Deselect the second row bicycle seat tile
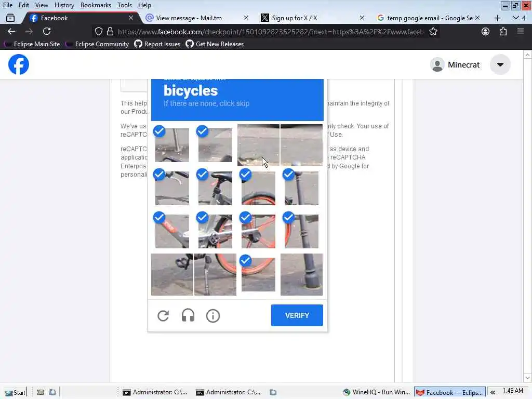The height and width of the screenshot is (399, 532). pos(215,188)
